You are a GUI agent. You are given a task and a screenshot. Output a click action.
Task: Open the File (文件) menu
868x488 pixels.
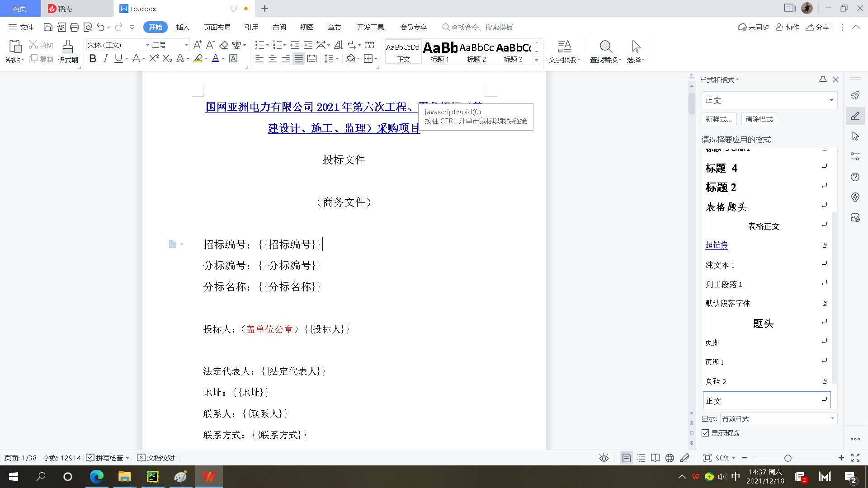click(x=21, y=27)
